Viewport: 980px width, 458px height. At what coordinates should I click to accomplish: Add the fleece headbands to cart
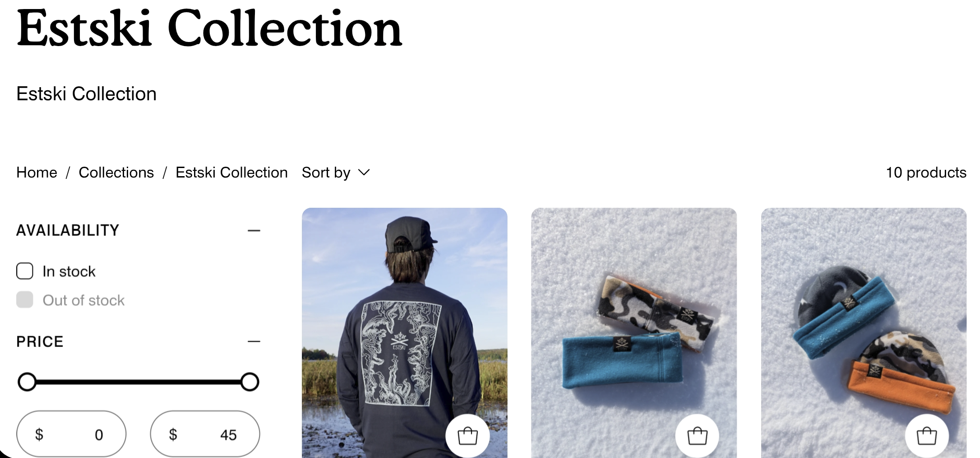point(697,436)
